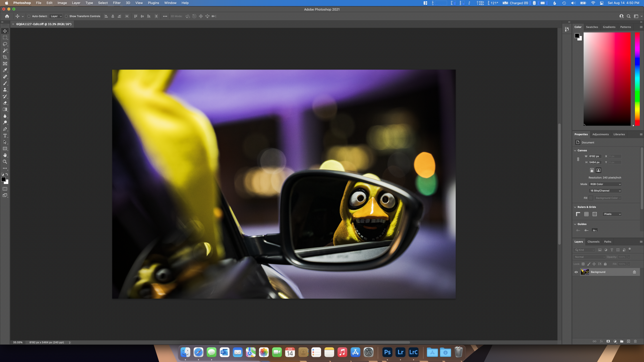Screen dimensions: 644x362
Task: Select the Hand tool
Action: 5,155
